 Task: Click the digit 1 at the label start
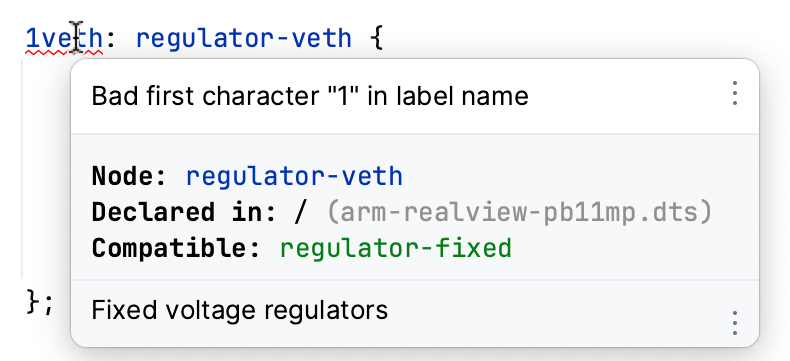point(32,38)
